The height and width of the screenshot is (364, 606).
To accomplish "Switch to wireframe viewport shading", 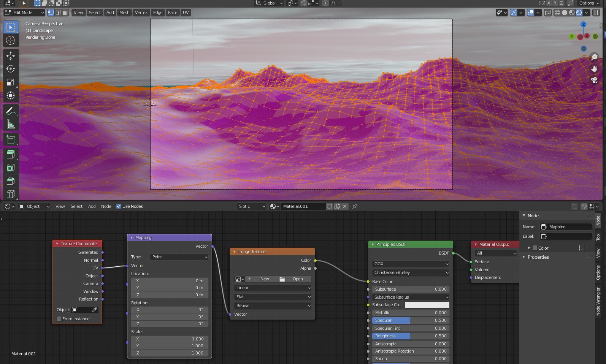I will pos(557,13).
